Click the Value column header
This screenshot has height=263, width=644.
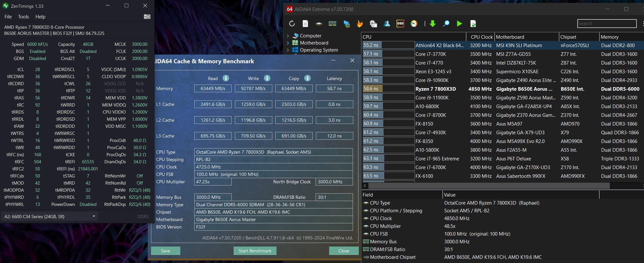click(521, 195)
